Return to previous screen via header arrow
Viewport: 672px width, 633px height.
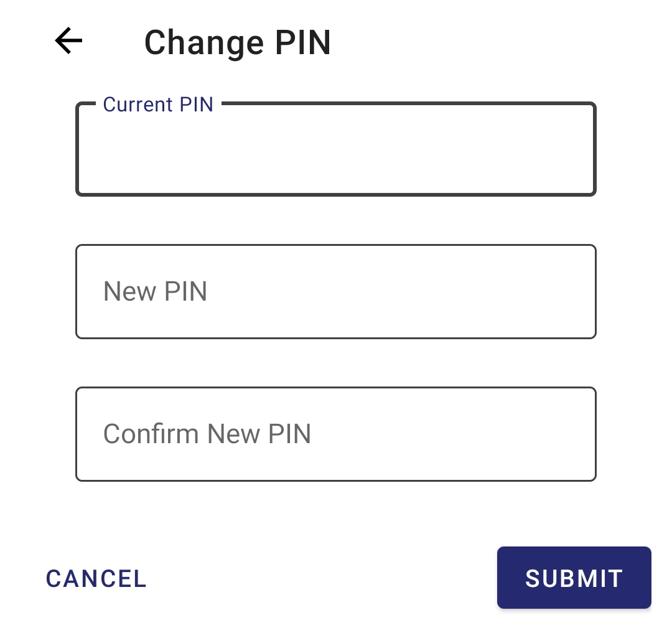point(68,41)
